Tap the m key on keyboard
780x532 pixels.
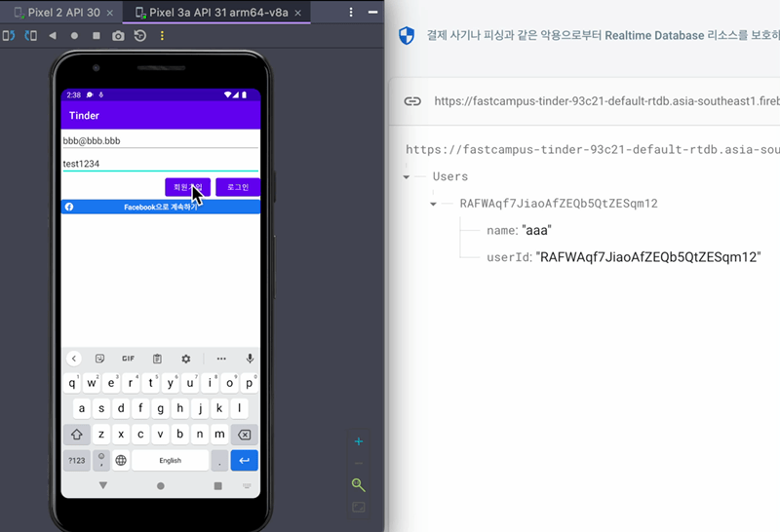219,434
